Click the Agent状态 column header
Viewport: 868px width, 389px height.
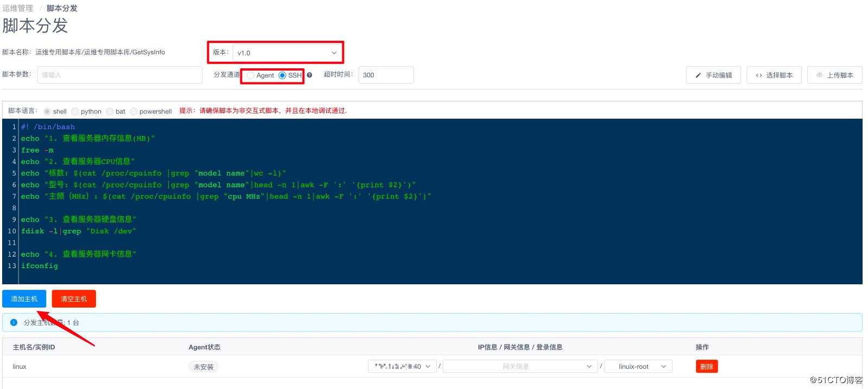205,347
